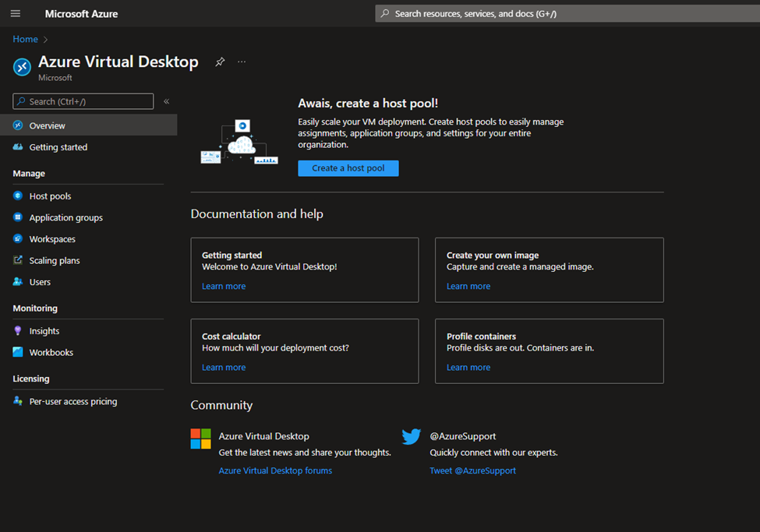The image size is (760, 532).
Task: Click the Application groups icon
Action: (18, 217)
